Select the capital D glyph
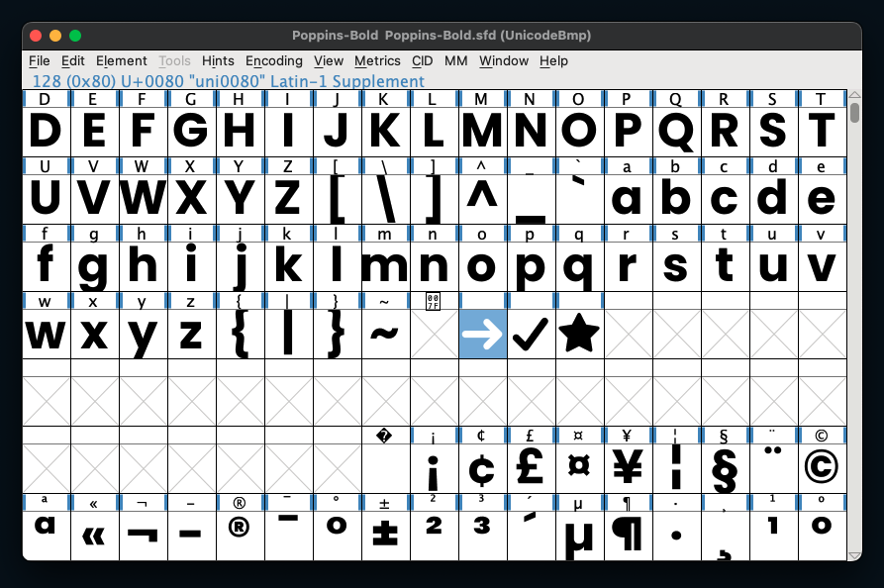This screenshot has width=884, height=588. coord(47,132)
